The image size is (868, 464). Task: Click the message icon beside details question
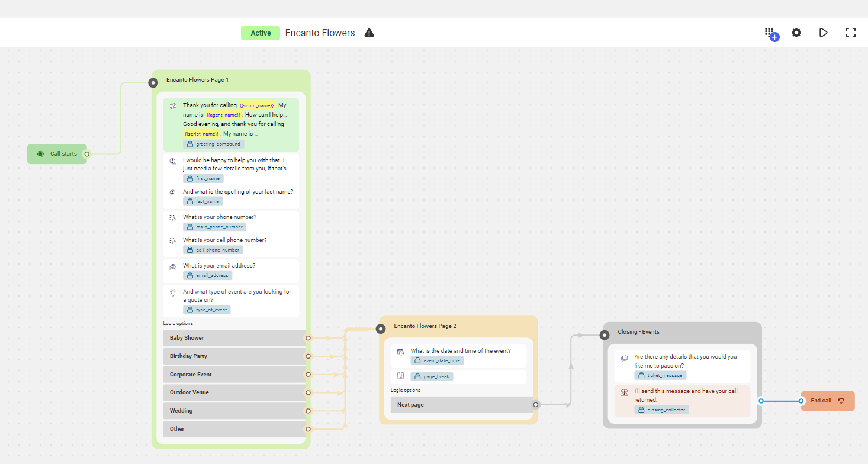(x=624, y=358)
